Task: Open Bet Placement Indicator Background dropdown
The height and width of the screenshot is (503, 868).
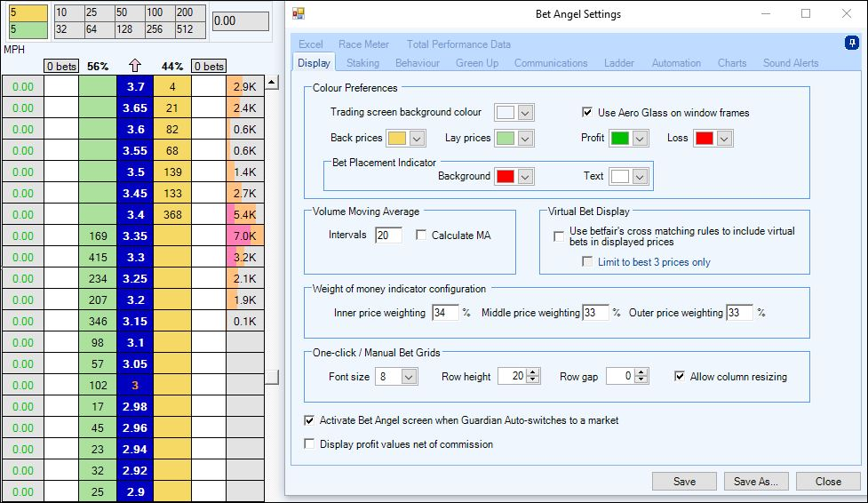Action: point(525,177)
